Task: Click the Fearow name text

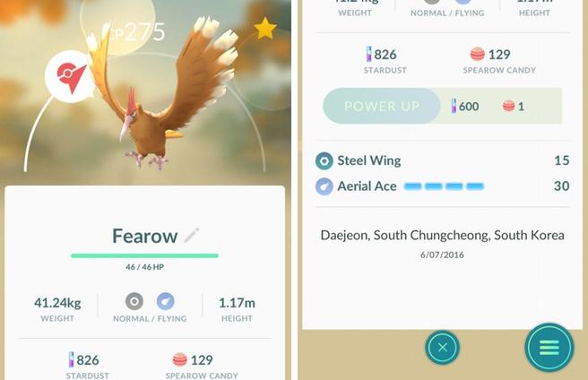Action: pyautogui.click(x=144, y=236)
